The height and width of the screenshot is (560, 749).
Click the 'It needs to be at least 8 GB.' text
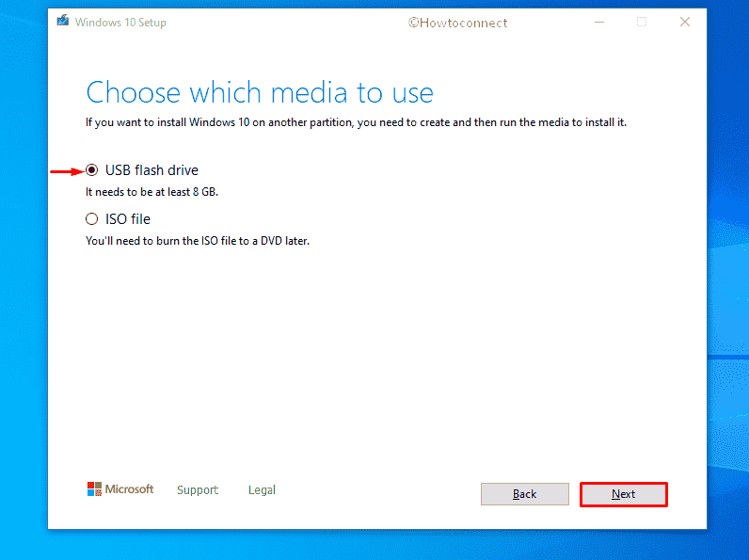click(151, 192)
